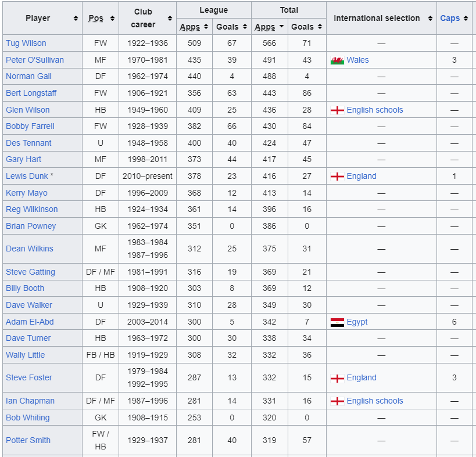
Task: Select the 2010–present career cell
Action: (x=148, y=176)
